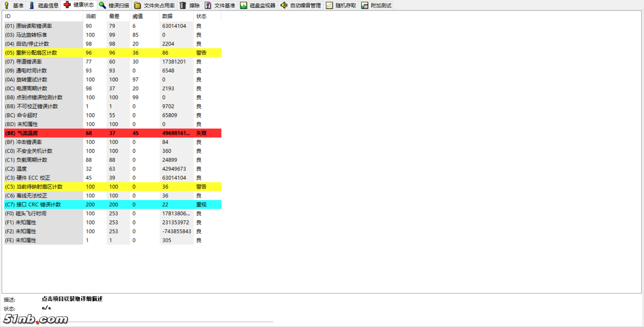Image resolution: width=644 pixels, height=327 pixels.
Task: Switch to the 附加测试 additional tests tab
Action: point(376,5)
